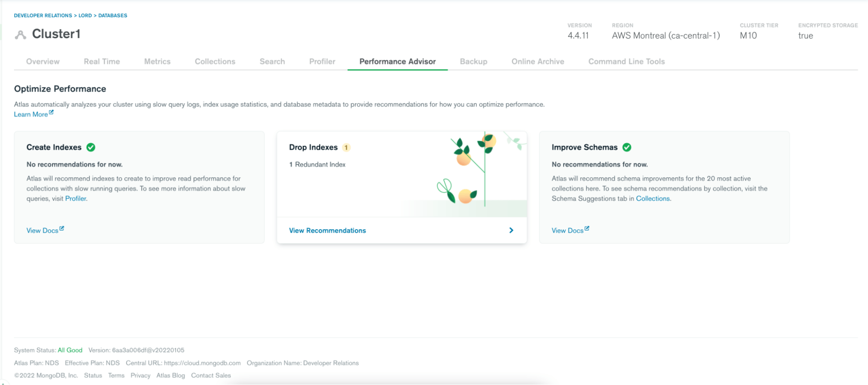Viewport: 868px width, 385px height.
Task: Click LORD in the breadcrumb
Action: click(85, 16)
